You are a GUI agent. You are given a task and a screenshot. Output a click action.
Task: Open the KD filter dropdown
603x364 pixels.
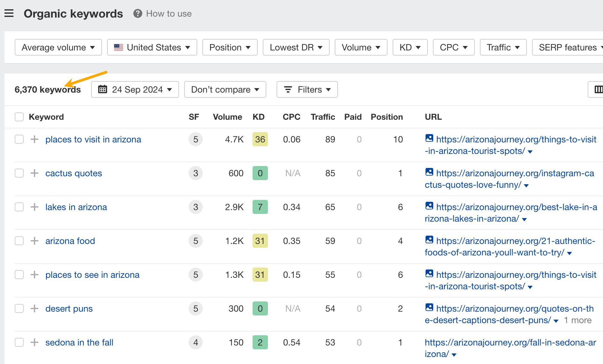(x=410, y=47)
